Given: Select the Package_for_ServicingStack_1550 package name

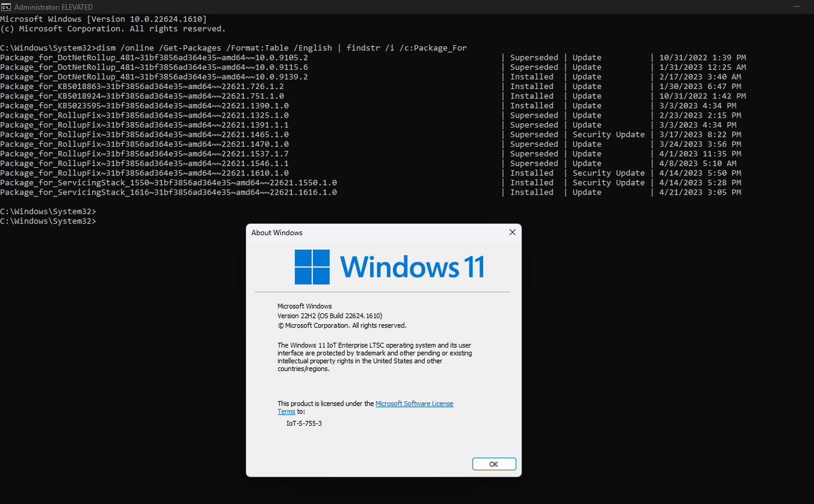Looking at the screenshot, I should (x=169, y=182).
